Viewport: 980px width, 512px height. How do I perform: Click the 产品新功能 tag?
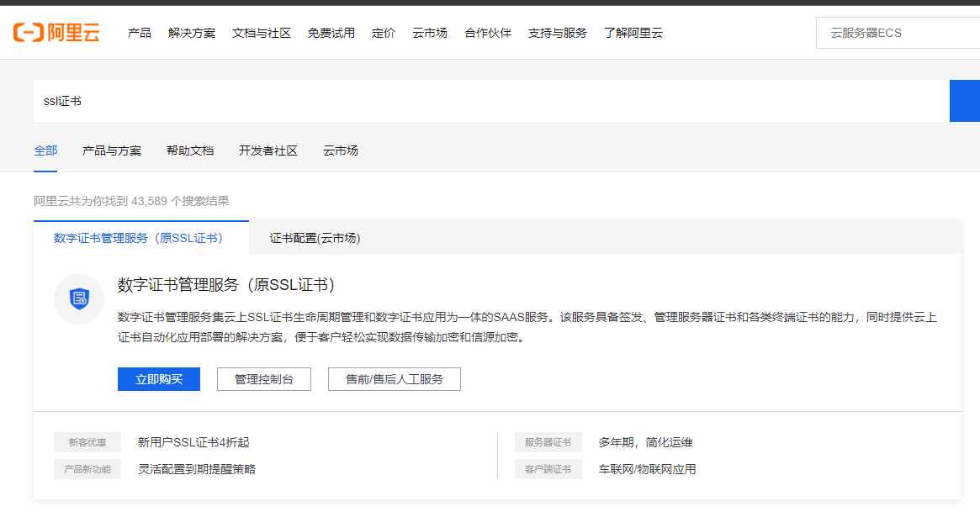pyautogui.click(x=87, y=469)
